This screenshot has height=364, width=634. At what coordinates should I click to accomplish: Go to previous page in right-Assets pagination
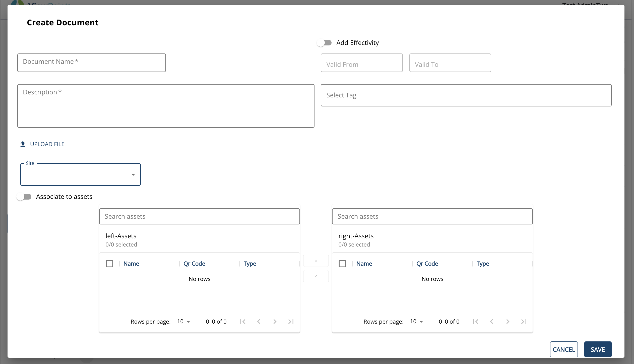(491, 322)
